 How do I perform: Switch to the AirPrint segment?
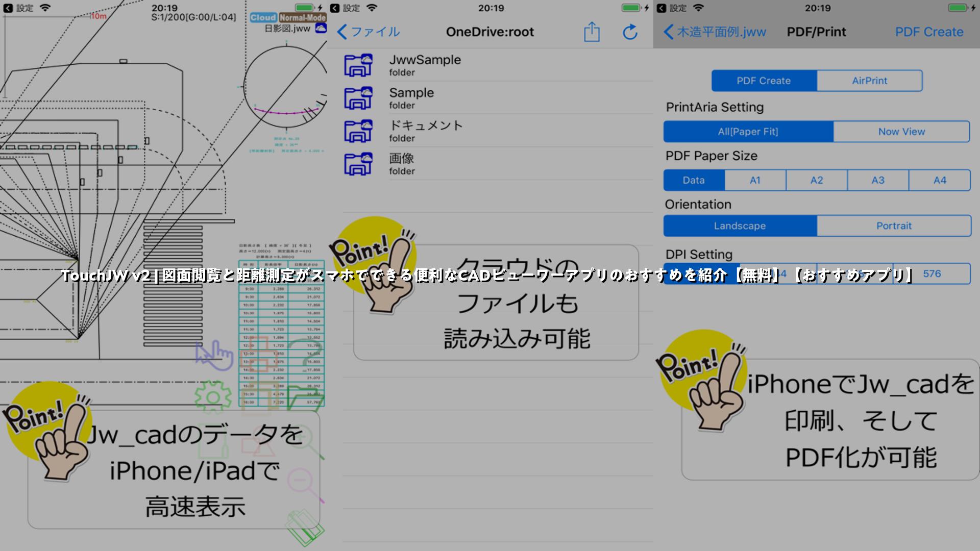click(870, 81)
